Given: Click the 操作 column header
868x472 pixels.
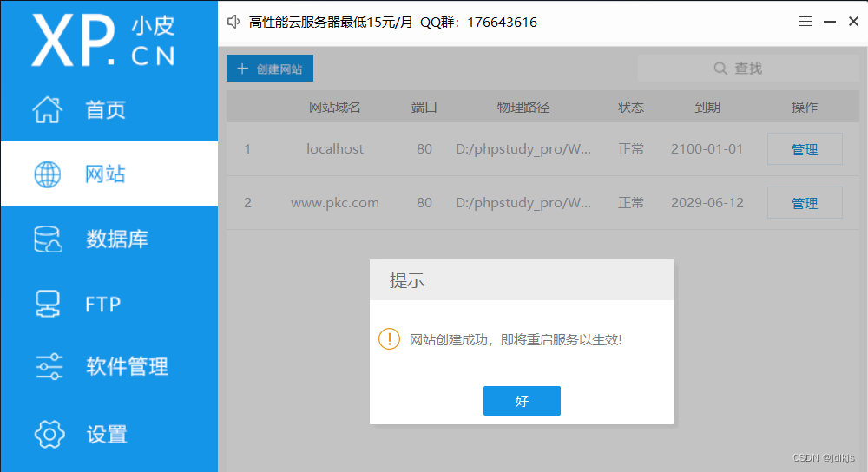Looking at the screenshot, I should [805, 108].
